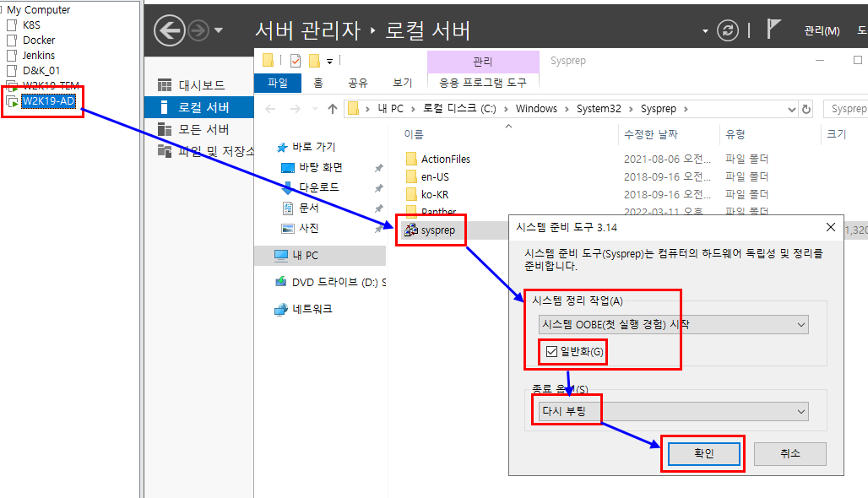Open the 공유 ribbon tab
This screenshot has width=868, height=498.
tap(358, 83)
